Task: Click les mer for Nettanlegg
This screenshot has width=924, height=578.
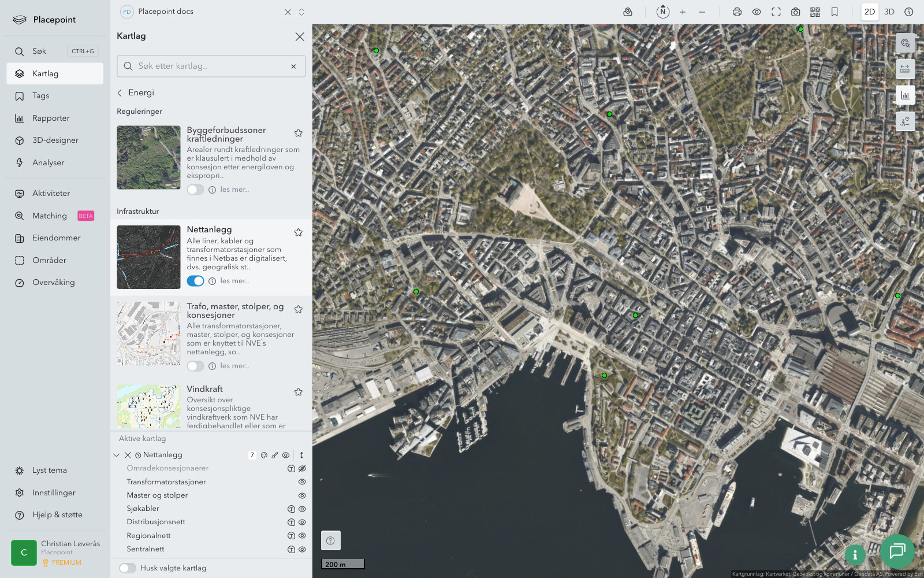Action: (x=234, y=281)
